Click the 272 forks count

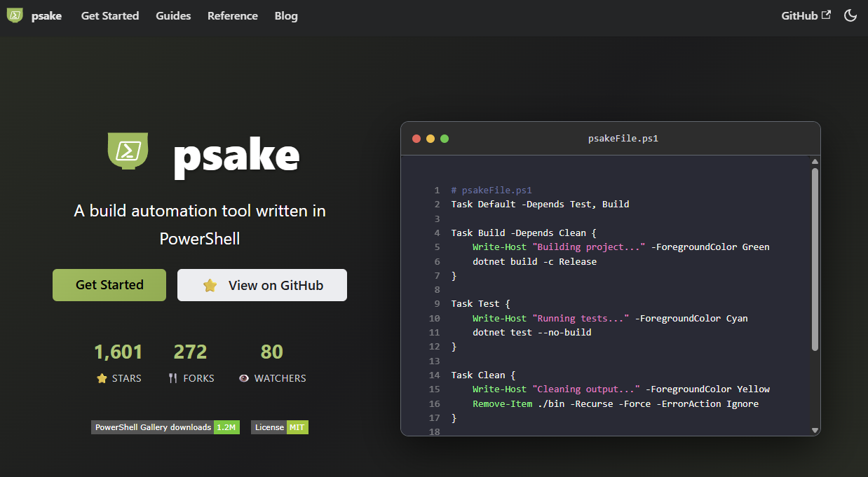coord(191,352)
